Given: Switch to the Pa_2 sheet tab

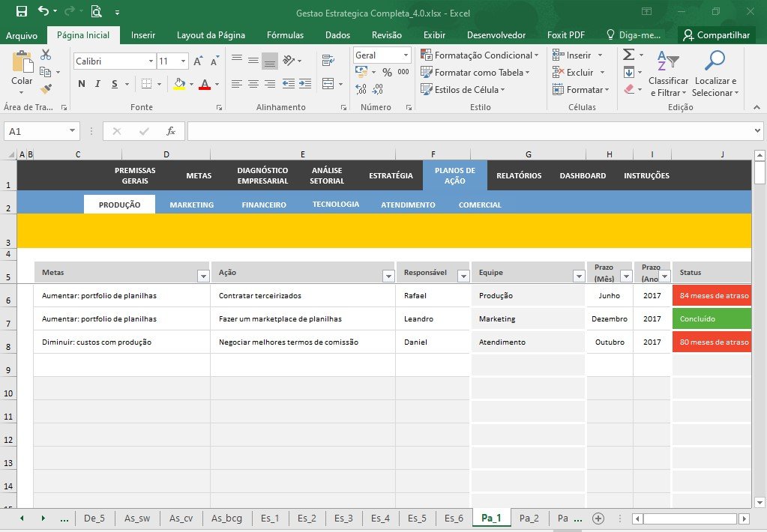Looking at the screenshot, I should click(x=529, y=519).
